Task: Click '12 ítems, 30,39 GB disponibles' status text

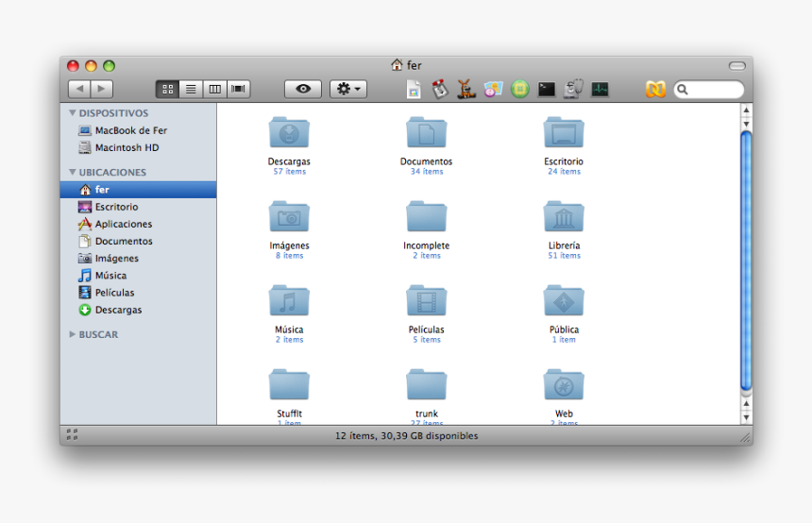Action: click(x=407, y=436)
